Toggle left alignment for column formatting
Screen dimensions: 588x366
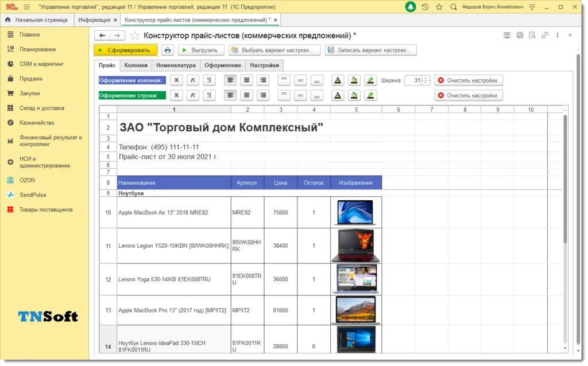coord(230,80)
